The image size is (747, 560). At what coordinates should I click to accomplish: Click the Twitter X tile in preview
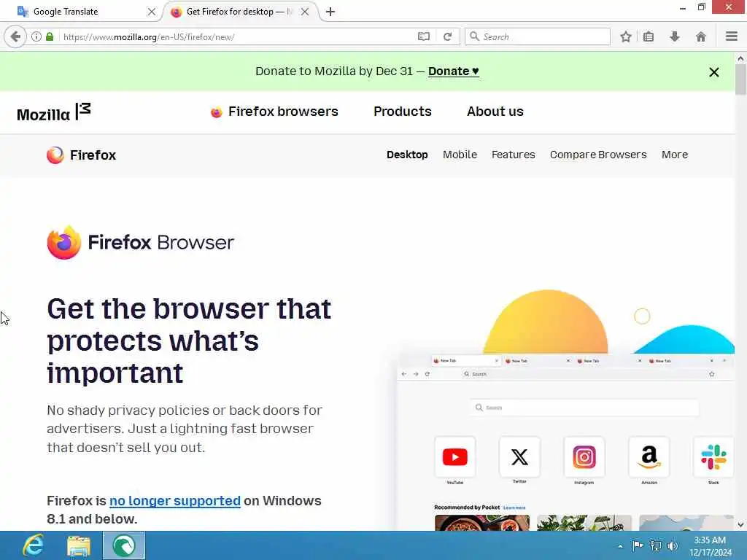pos(519,457)
